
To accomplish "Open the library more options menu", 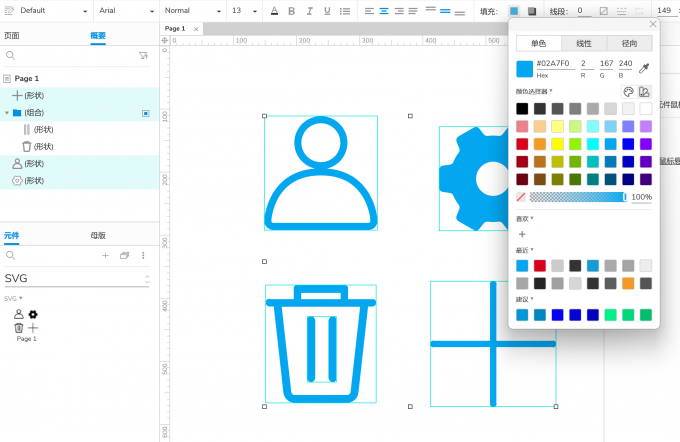I will [x=143, y=255].
